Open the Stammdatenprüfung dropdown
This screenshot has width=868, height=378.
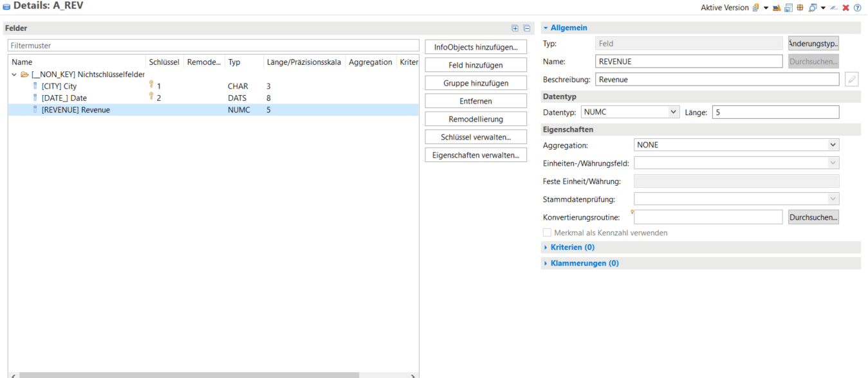coord(833,199)
